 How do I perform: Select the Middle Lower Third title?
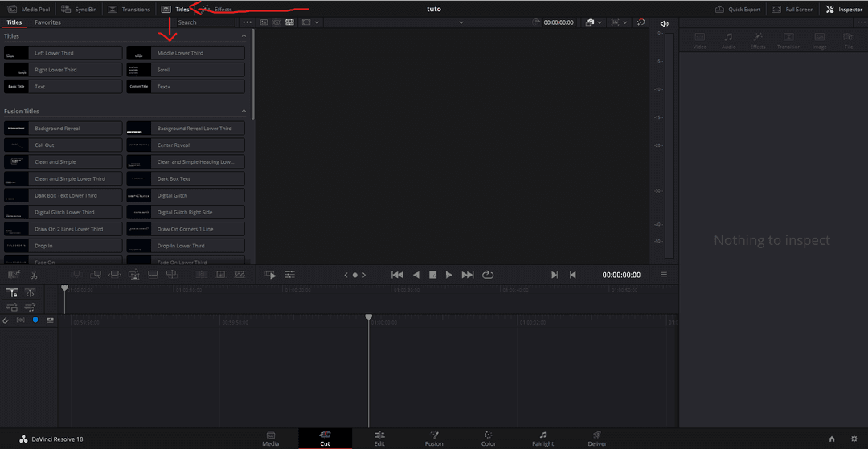pos(186,53)
